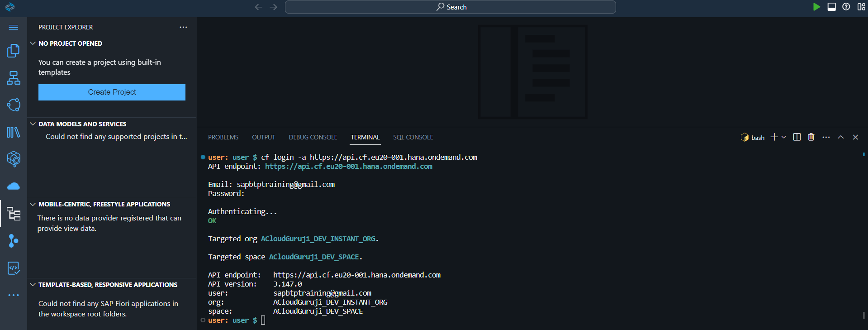Click the Search box at the top
Viewport: 868px width, 330px height.
click(451, 7)
